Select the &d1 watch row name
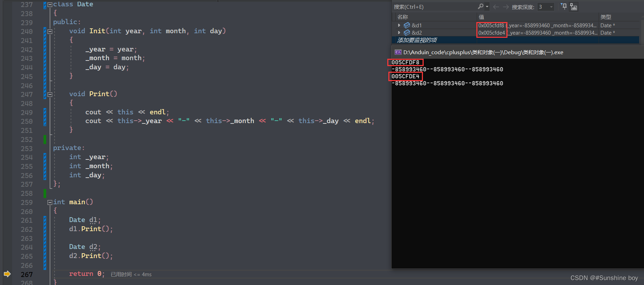 pos(417,25)
